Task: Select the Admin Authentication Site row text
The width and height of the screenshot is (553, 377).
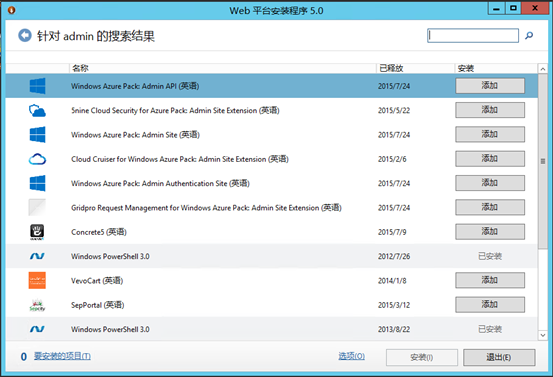Action: click(x=160, y=183)
